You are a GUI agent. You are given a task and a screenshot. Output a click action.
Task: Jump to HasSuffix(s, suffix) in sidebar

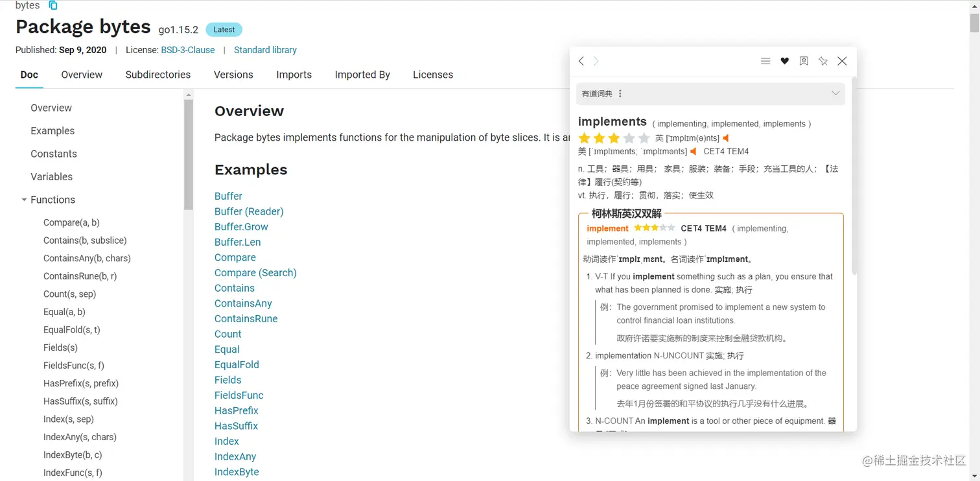pyautogui.click(x=80, y=401)
